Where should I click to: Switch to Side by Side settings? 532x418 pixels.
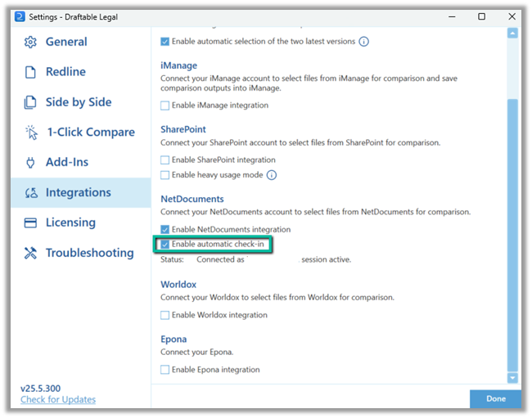point(81,102)
